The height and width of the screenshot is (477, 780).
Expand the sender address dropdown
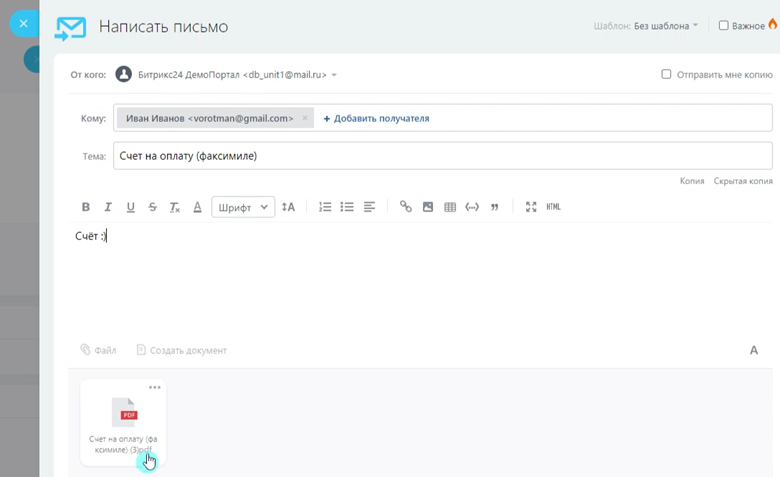click(x=334, y=75)
